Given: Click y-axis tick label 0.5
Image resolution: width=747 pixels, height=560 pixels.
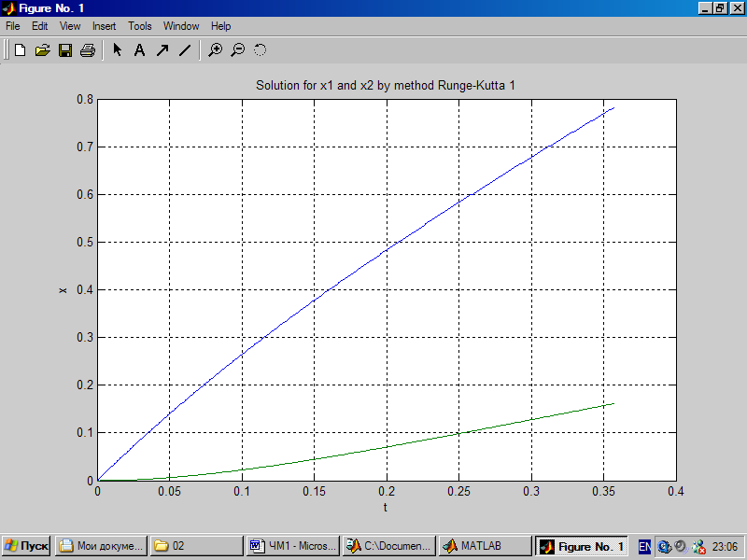Looking at the screenshot, I should point(85,242).
